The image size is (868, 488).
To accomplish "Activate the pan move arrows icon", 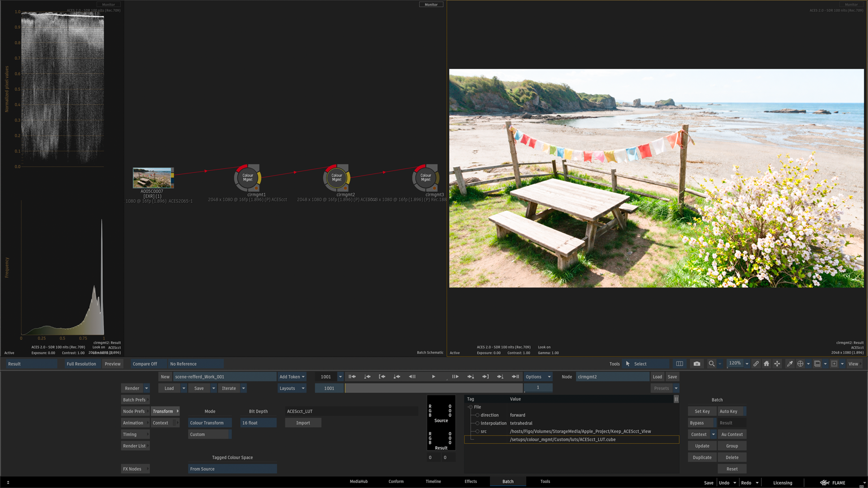I will [x=777, y=364].
